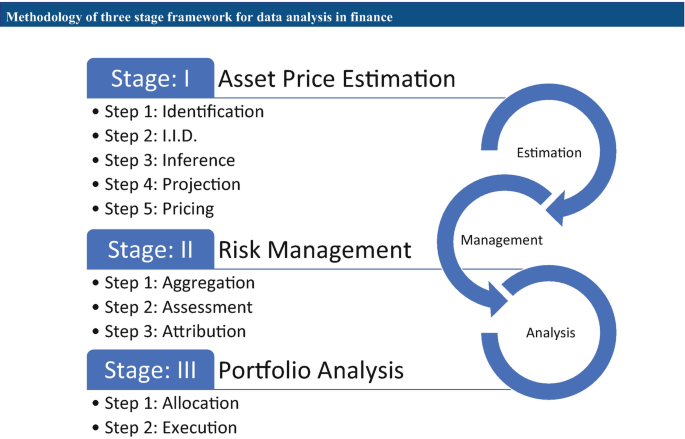Click Step 3: Attribution bullet
The width and height of the screenshot is (685, 439).
pyautogui.click(x=169, y=331)
